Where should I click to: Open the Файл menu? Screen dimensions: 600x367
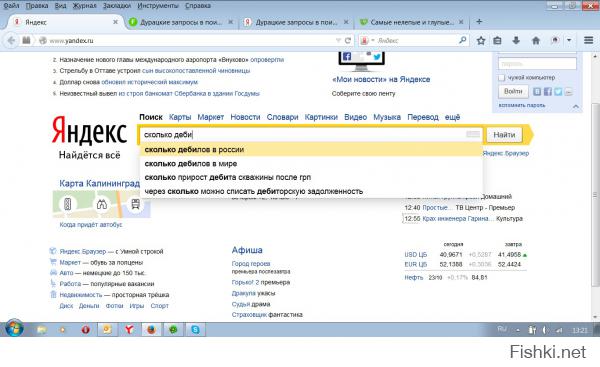point(11,6)
